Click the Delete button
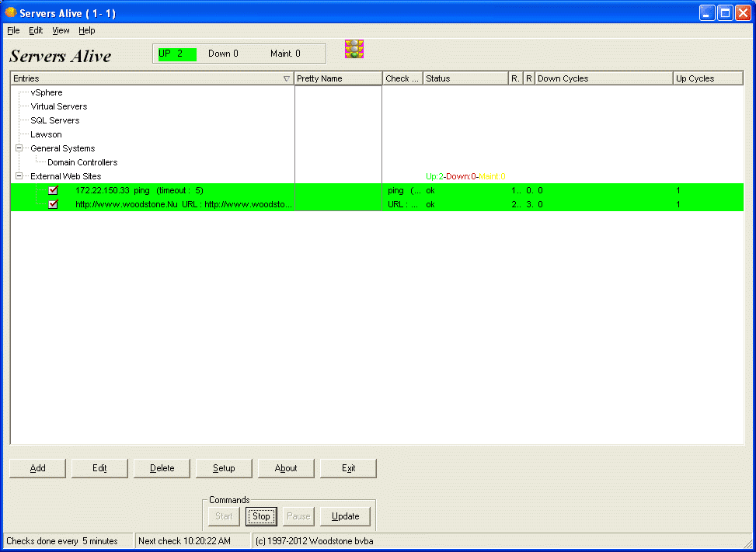The image size is (756, 552). [x=162, y=468]
